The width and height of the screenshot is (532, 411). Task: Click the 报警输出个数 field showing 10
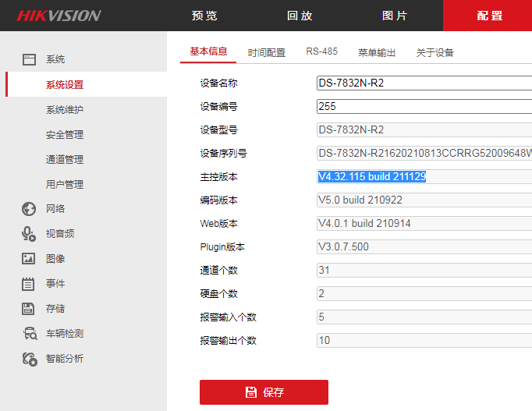point(424,341)
